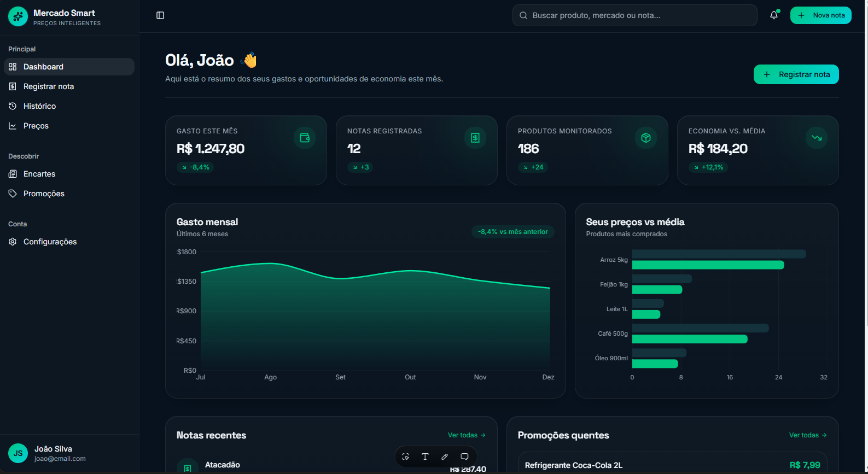Screen dimensions: 868x474
Task: Click the waving hand emoji
Action: [249, 60]
